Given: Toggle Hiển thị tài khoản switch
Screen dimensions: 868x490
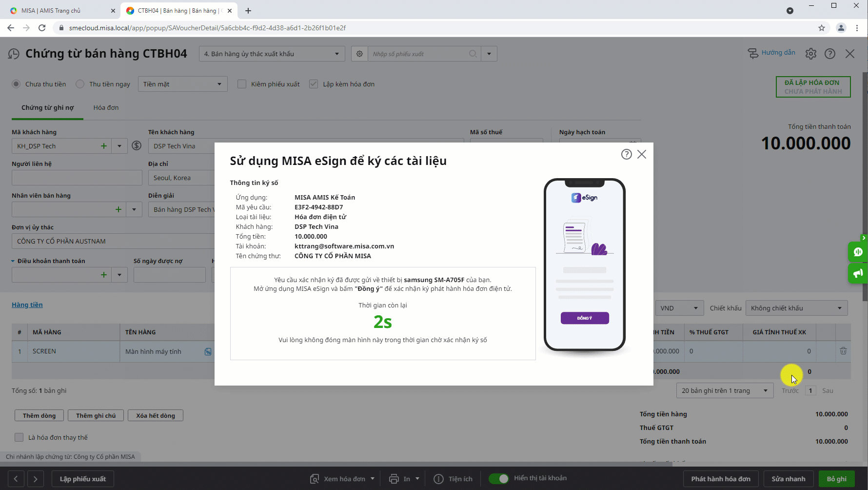Looking at the screenshot, I should point(498,478).
